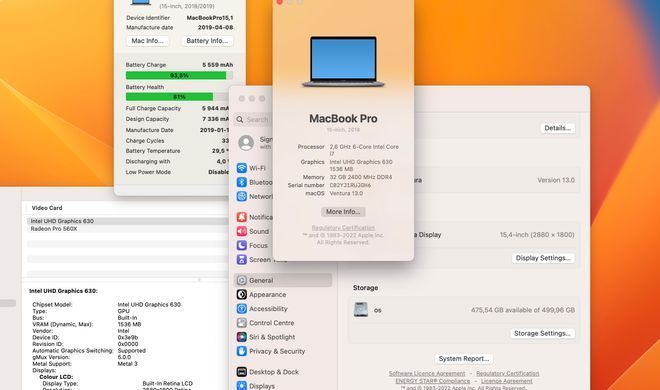Select the Siri & Spotlight icon
Viewport: 660px width, 390px height.
point(242,337)
